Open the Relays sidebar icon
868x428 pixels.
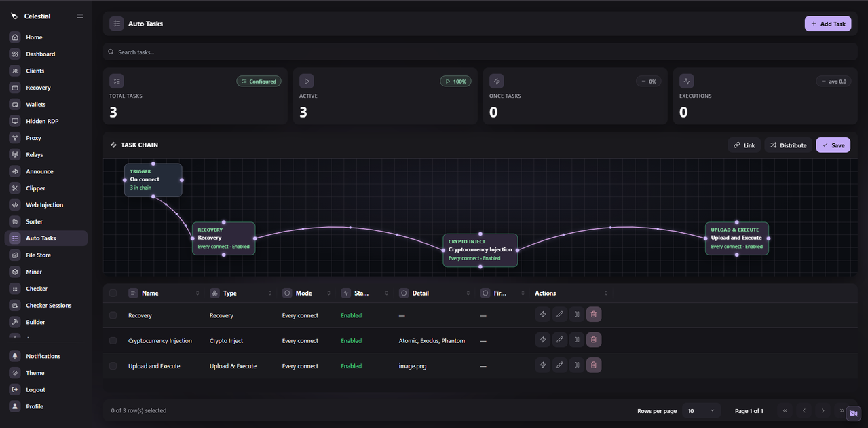click(15, 155)
